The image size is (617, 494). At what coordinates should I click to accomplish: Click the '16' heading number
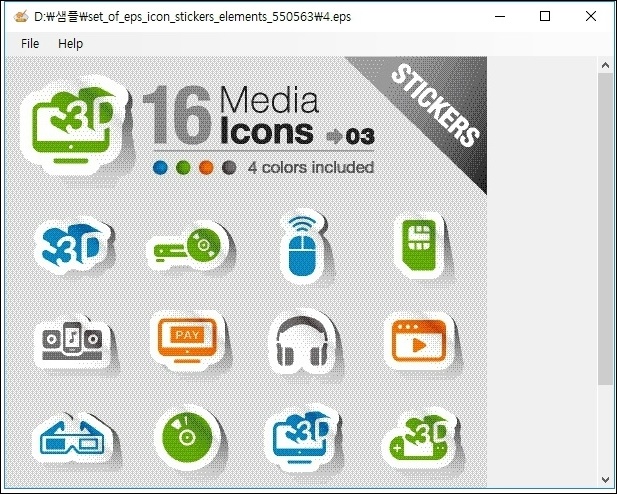[x=178, y=115]
